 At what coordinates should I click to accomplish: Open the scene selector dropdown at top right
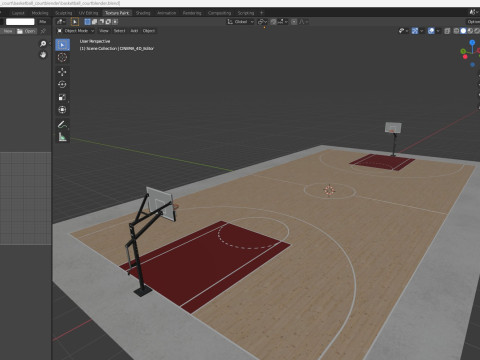click(x=474, y=12)
